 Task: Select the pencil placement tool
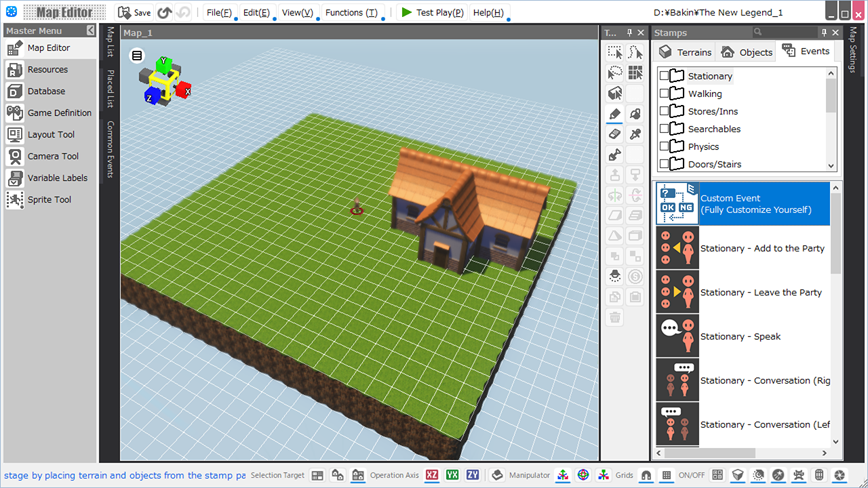point(614,114)
